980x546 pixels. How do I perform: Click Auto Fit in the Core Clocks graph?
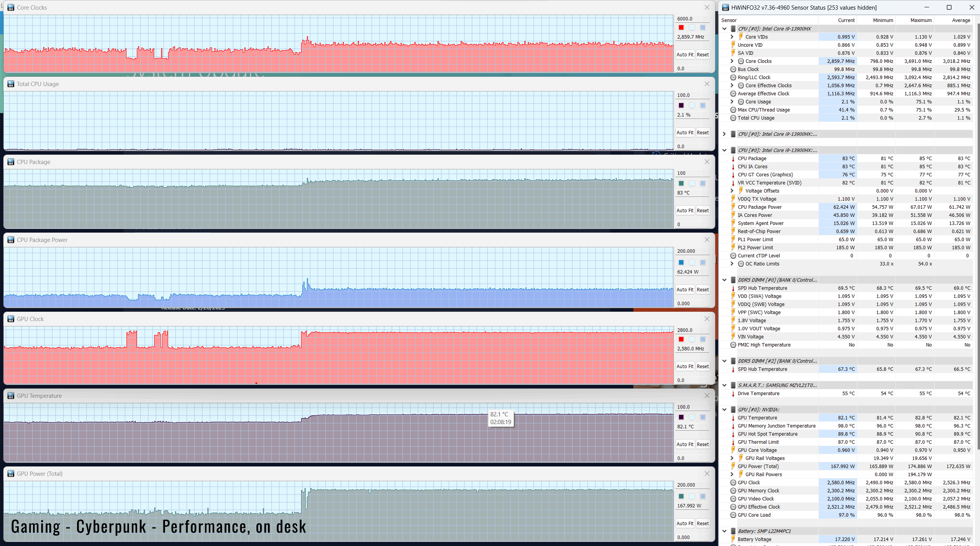685,54
